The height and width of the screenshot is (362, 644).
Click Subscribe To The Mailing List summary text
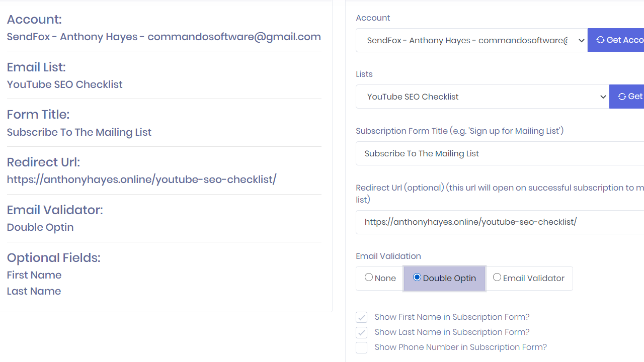tap(79, 132)
